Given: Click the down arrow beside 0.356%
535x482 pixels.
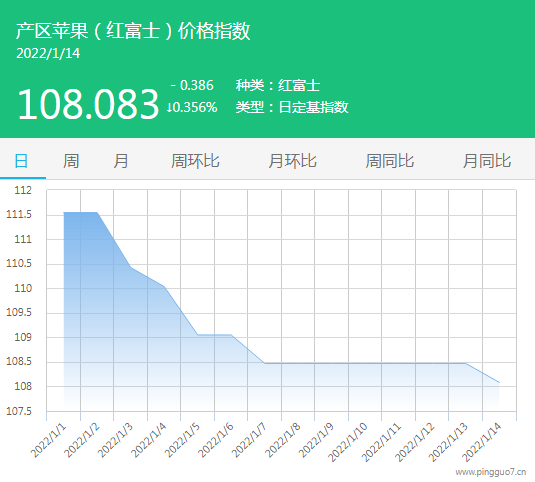Looking at the screenshot, I should click(x=169, y=108).
